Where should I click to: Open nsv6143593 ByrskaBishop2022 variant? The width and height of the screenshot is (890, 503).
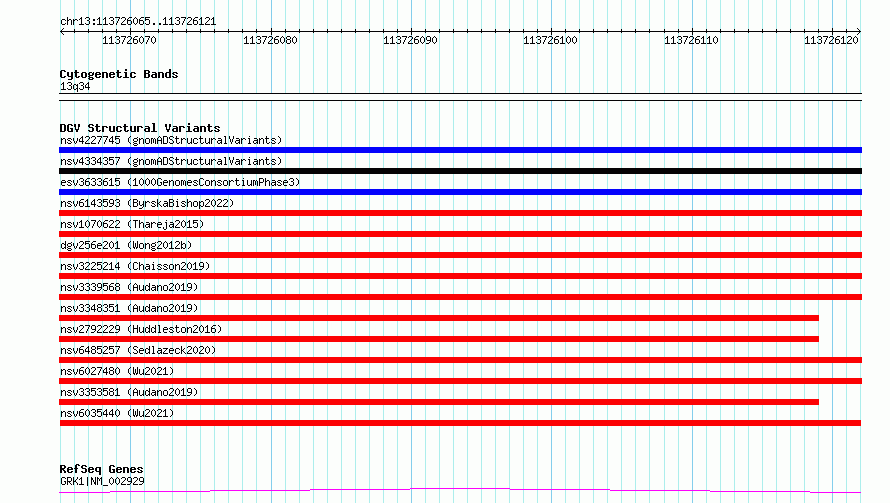[x=147, y=203]
